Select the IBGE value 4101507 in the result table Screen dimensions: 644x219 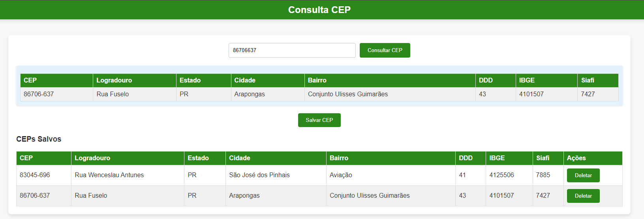coord(531,94)
